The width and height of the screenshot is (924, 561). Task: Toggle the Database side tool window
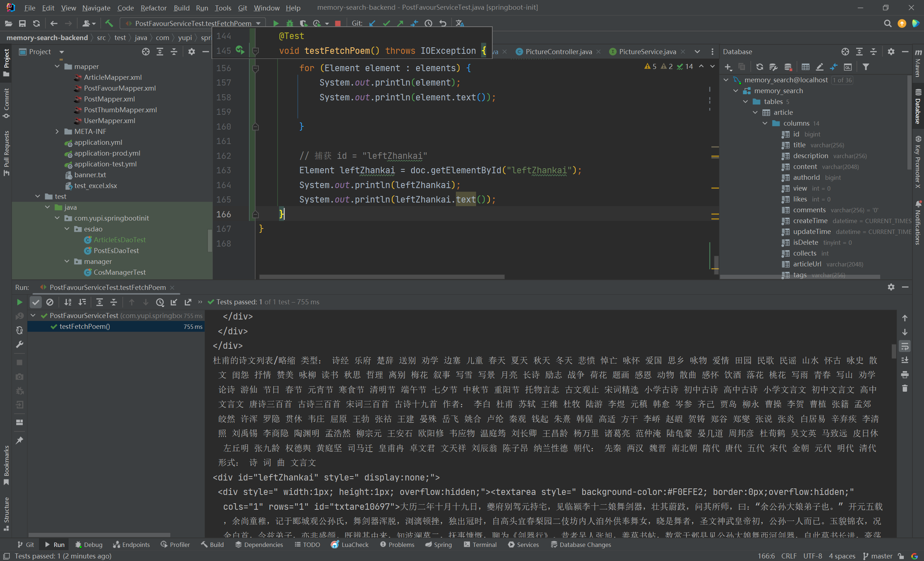pos(918,107)
